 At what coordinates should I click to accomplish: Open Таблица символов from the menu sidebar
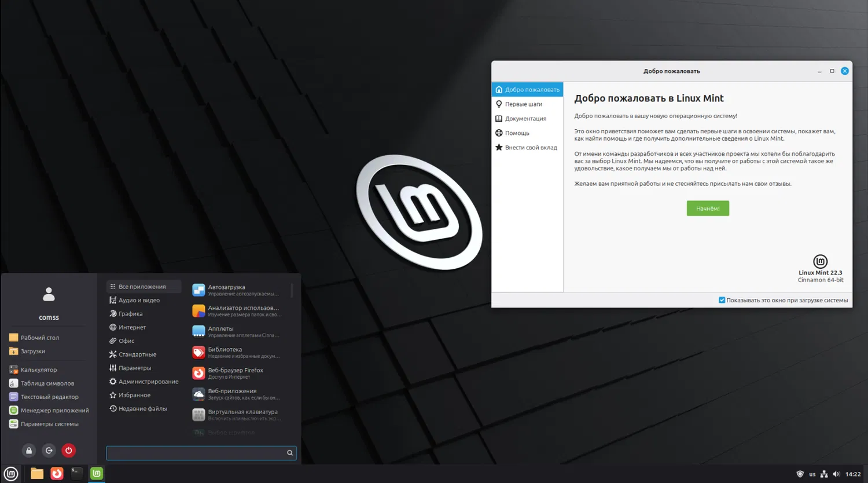(42, 383)
